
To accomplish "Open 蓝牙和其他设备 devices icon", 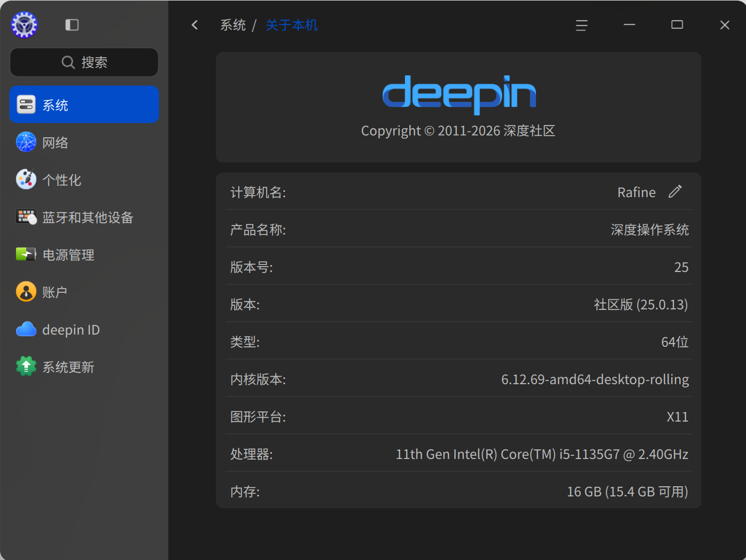I will [x=26, y=217].
